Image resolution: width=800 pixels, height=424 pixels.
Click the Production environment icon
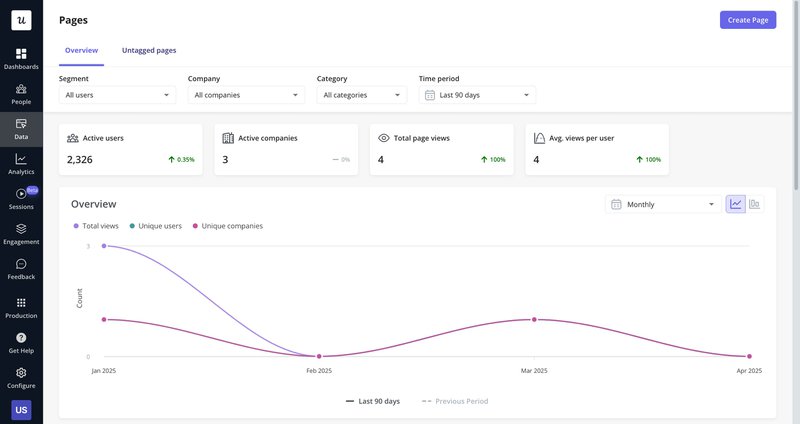click(21, 308)
